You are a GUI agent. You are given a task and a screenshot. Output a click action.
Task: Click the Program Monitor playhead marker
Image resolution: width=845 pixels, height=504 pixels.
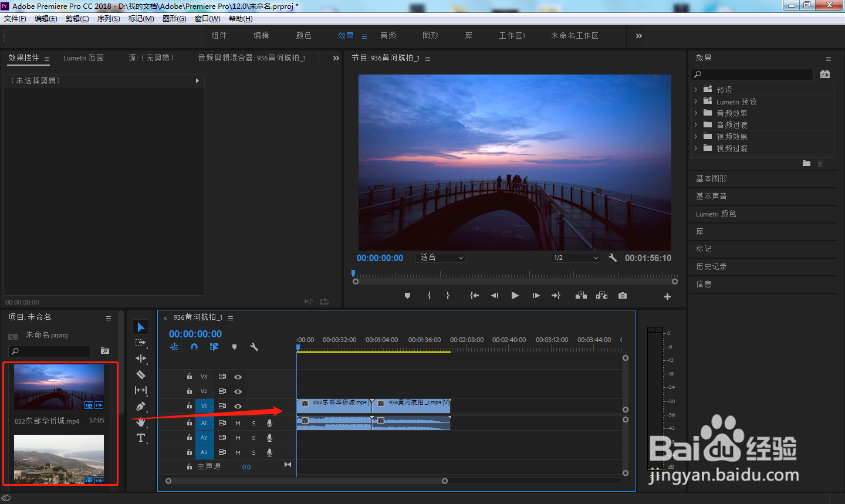point(353,273)
